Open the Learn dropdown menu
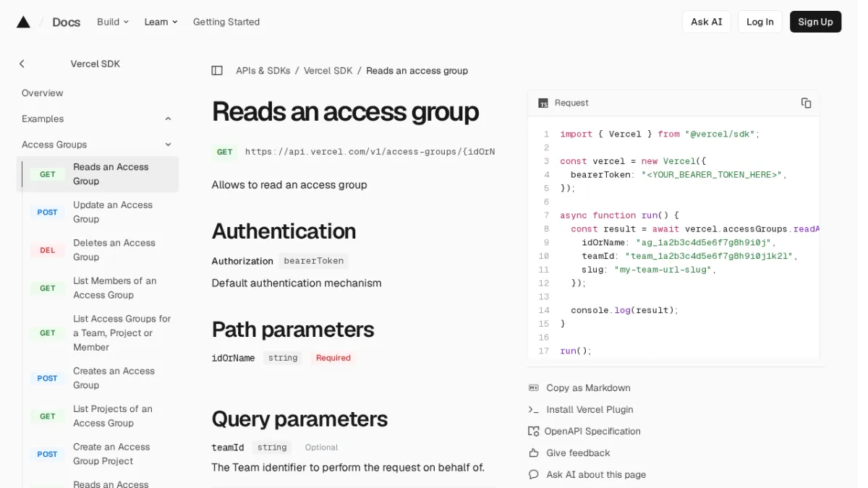Viewport: 868px width, 488px height. click(x=161, y=22)
